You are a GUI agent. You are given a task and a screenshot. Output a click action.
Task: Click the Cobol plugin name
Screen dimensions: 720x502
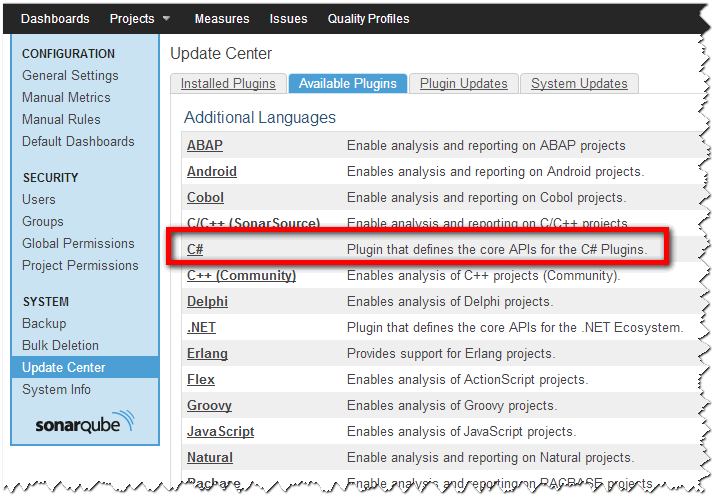click(205, 197)
